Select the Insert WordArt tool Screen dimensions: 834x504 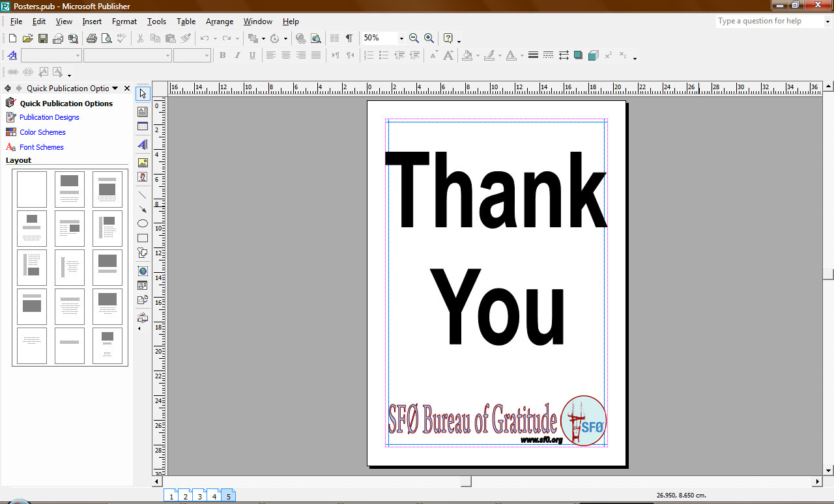143,145
